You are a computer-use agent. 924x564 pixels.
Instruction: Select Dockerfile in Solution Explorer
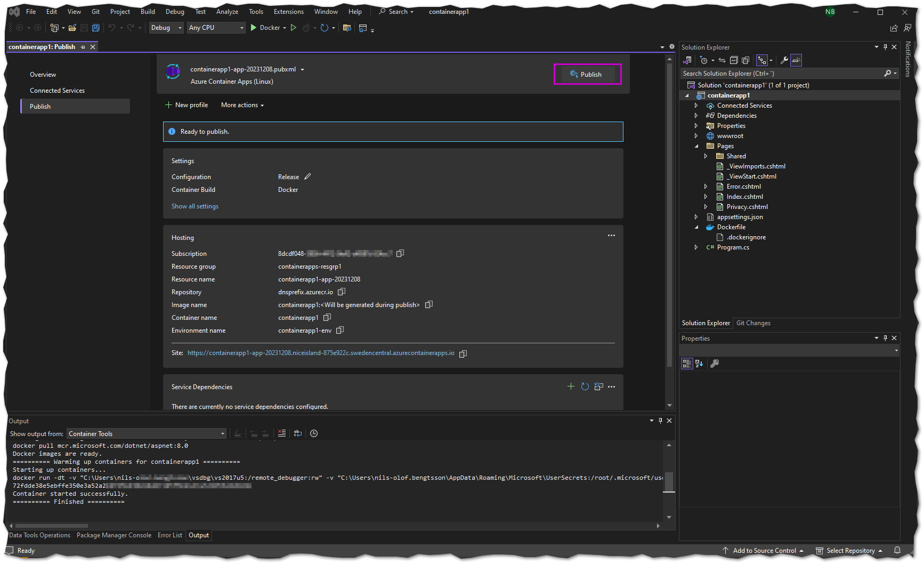tap(731, 227)
